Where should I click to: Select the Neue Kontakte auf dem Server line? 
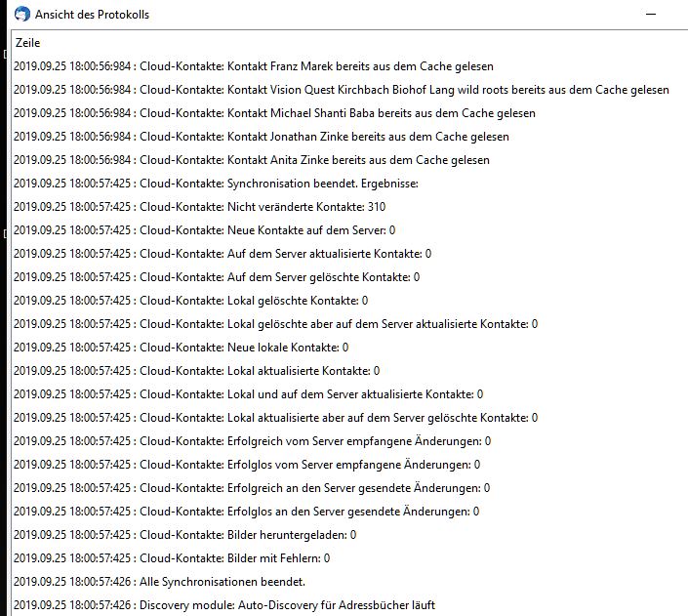pos(204,230)
